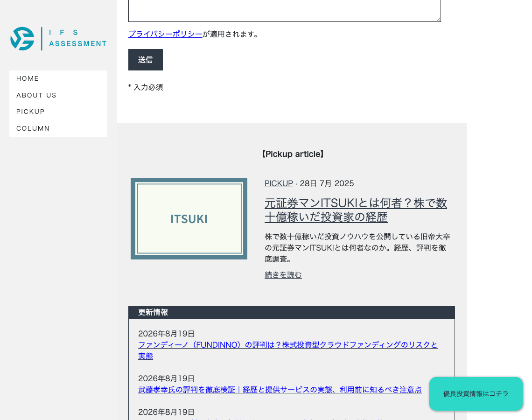Image resolution: width=532 pixels, height=420 pixels.
Task: Open the 武藤孝幸氏の評判 article link
Action: coord(280,390)
